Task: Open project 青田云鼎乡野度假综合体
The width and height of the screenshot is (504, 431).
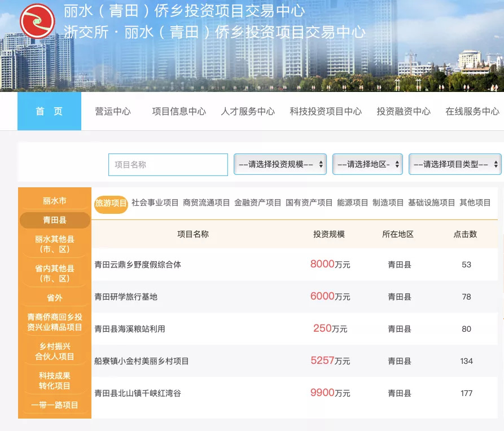Action: click(x=138, y=264)
